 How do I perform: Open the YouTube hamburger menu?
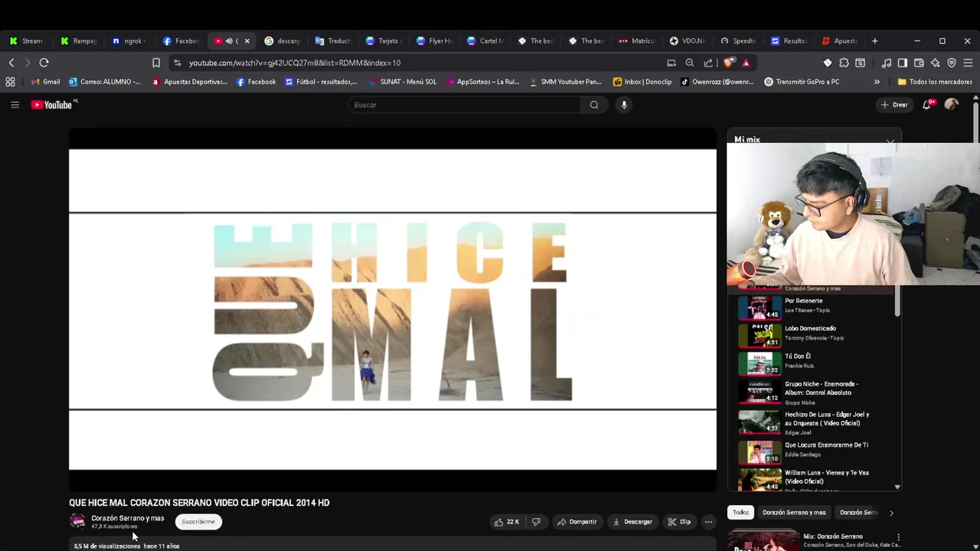point(15,105)
